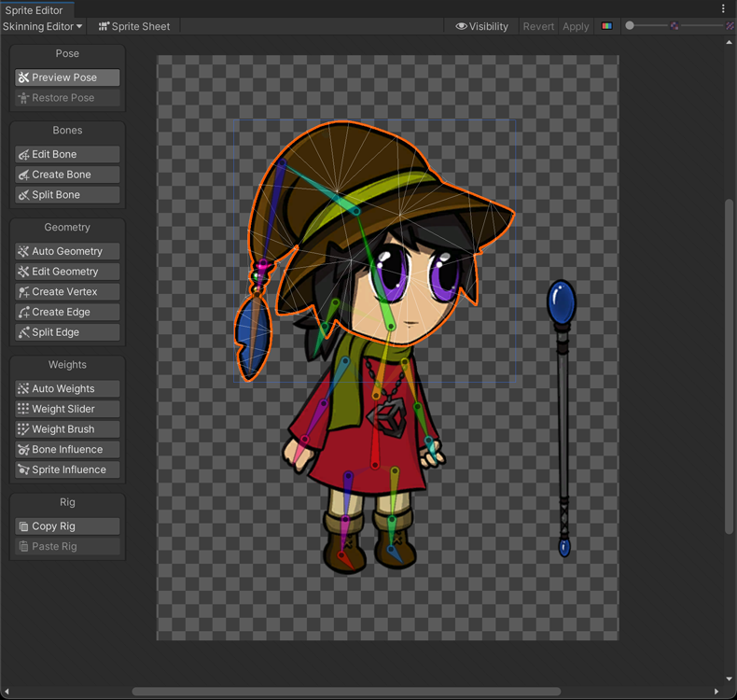This screenshot has width=737, height=700.
Task: Open the Skinning Editor dropdown
Action: click(42, 26)
